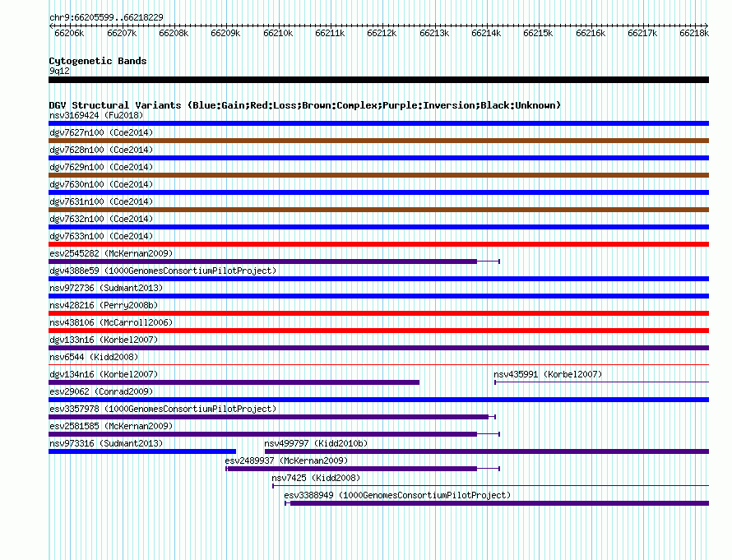
Task: Click the Cytogenetic Bands track title
Action: click(98, 61)
